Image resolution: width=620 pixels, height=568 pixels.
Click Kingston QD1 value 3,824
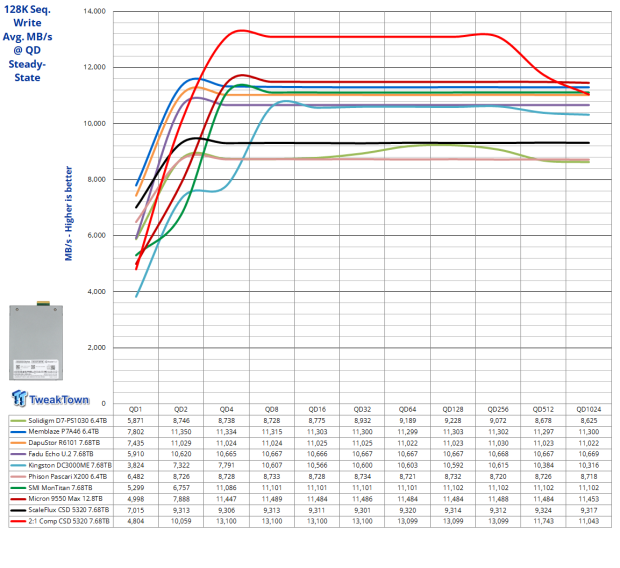coord(136,466)
